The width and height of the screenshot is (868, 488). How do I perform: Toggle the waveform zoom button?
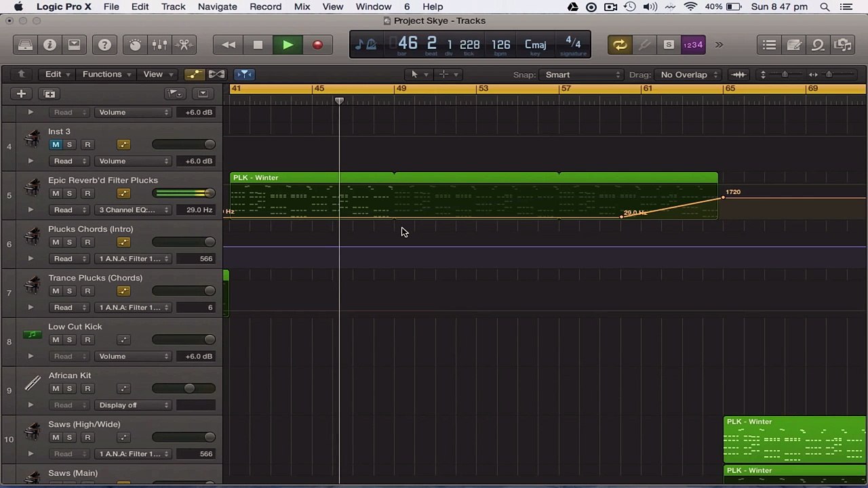[739, 75]
